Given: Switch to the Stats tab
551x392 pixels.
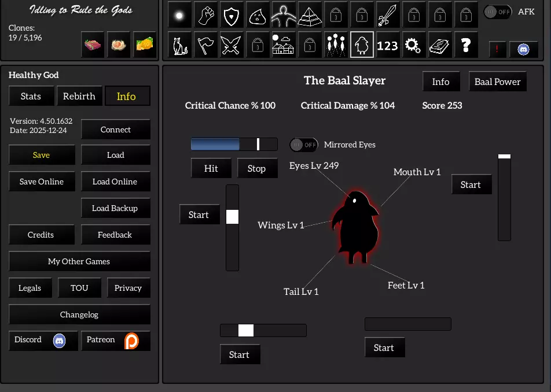Looking at the screenshot, I should pyautogui.click(x=31, y=96).
